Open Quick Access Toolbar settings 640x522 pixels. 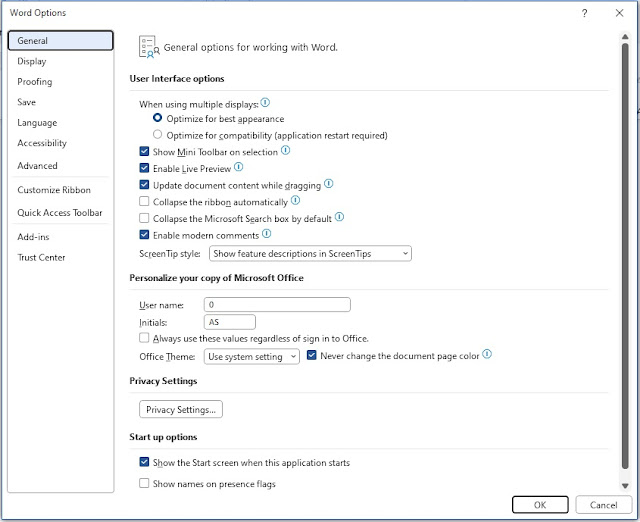click(60, 213)
